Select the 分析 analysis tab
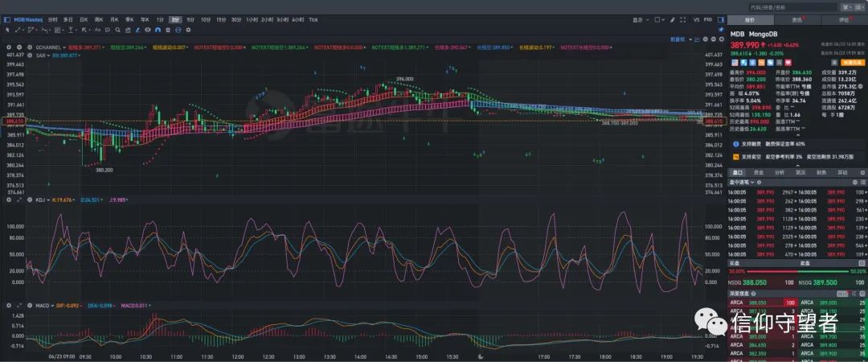The width and height of the screenshot is (868, 362). (780, 172)
